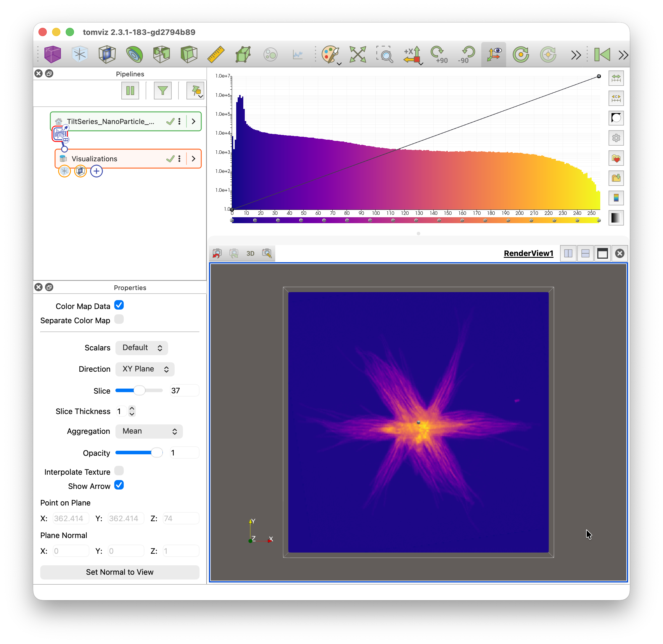Enable Interpolate Texture checkbox
This screenshot has height=644, width=663.
coord(119,471)
